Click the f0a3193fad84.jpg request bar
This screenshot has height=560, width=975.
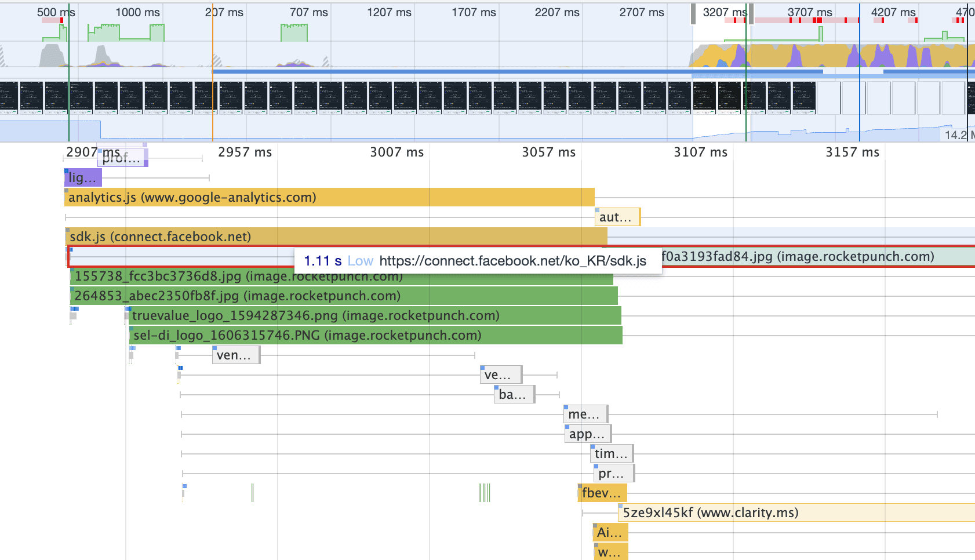tap(817, 256)
